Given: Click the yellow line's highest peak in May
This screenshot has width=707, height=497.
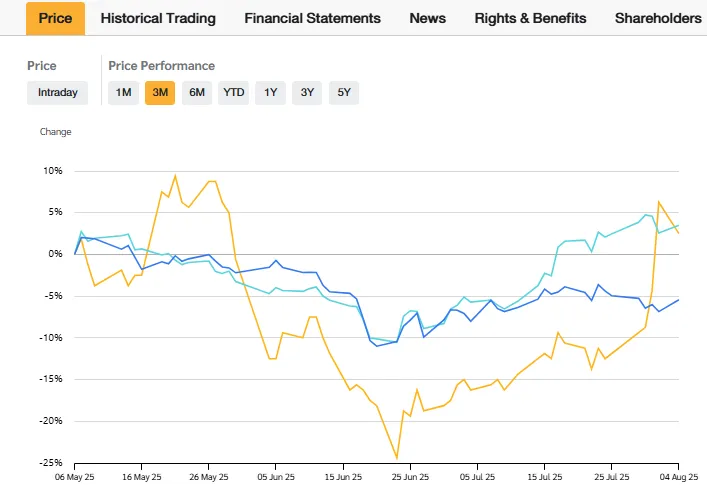Looking at the screenshot, I should pyautogui.click(x=175, y=176).
